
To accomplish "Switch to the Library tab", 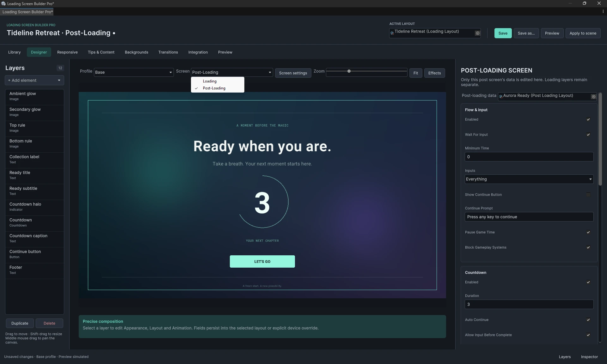I will (14, 52).
